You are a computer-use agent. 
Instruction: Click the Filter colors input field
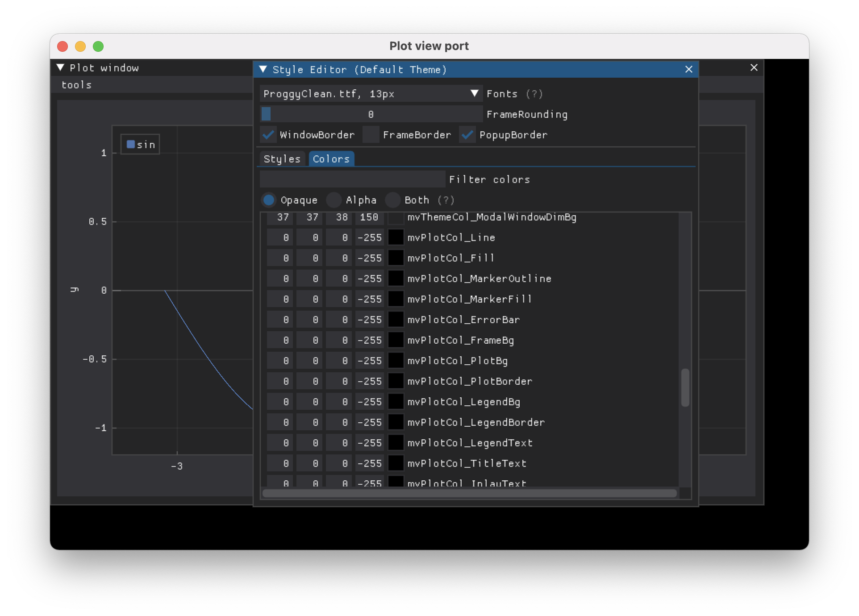click(x=352, y=179)
